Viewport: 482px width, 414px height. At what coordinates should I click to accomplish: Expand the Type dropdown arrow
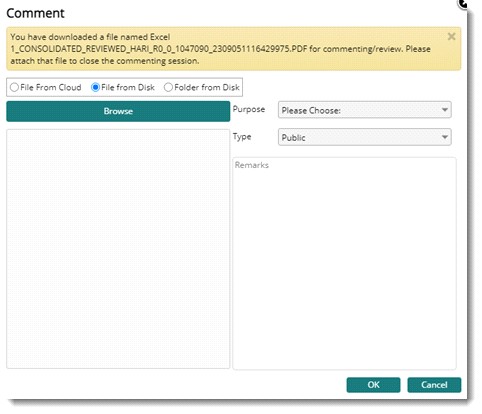pyautogui.click(x=445, y=137)
